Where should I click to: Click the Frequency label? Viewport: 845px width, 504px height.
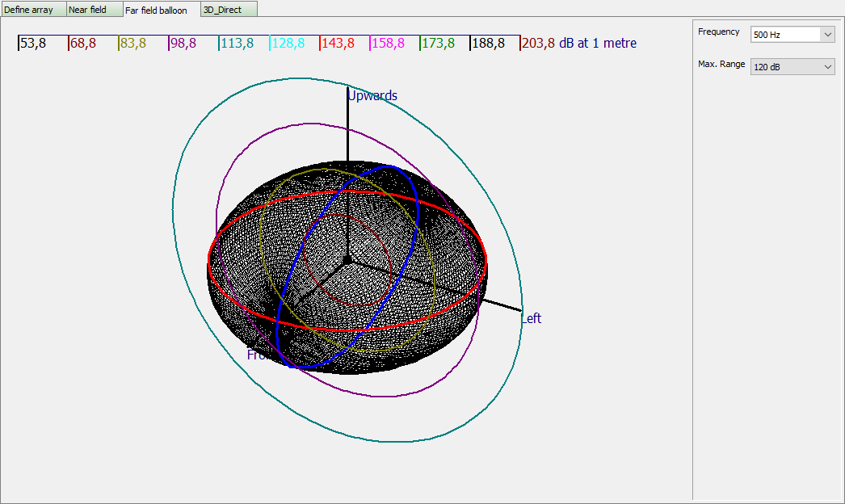coord(718,31)
